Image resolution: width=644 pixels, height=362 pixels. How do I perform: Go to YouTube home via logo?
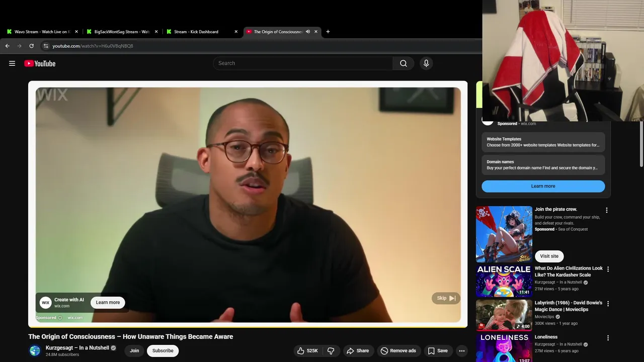(40, 63)
